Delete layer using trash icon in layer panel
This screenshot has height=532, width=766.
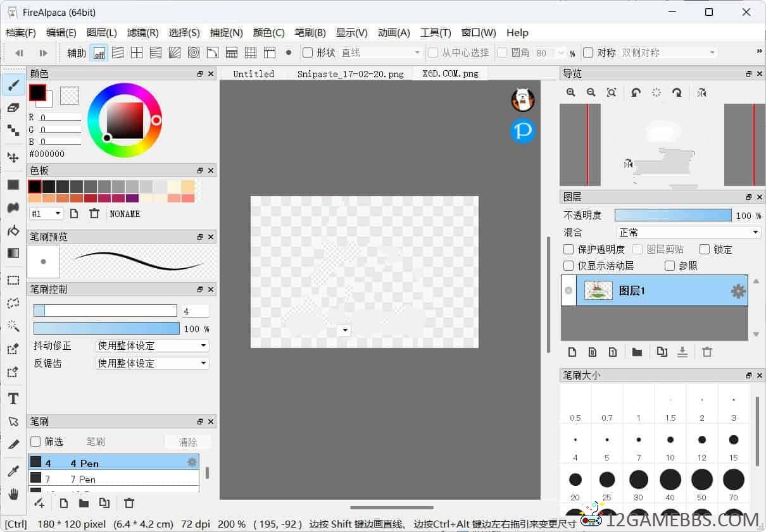[x=707, y=352]
